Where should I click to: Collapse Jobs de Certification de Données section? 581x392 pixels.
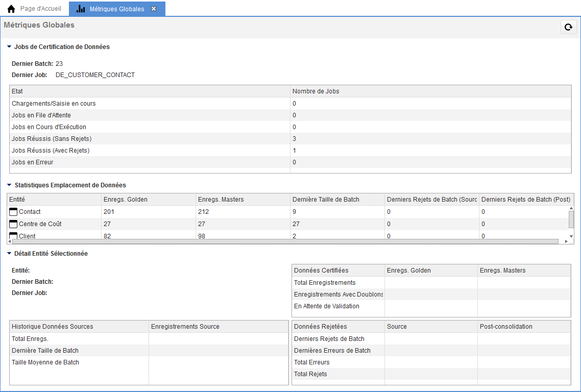point(9,46)
